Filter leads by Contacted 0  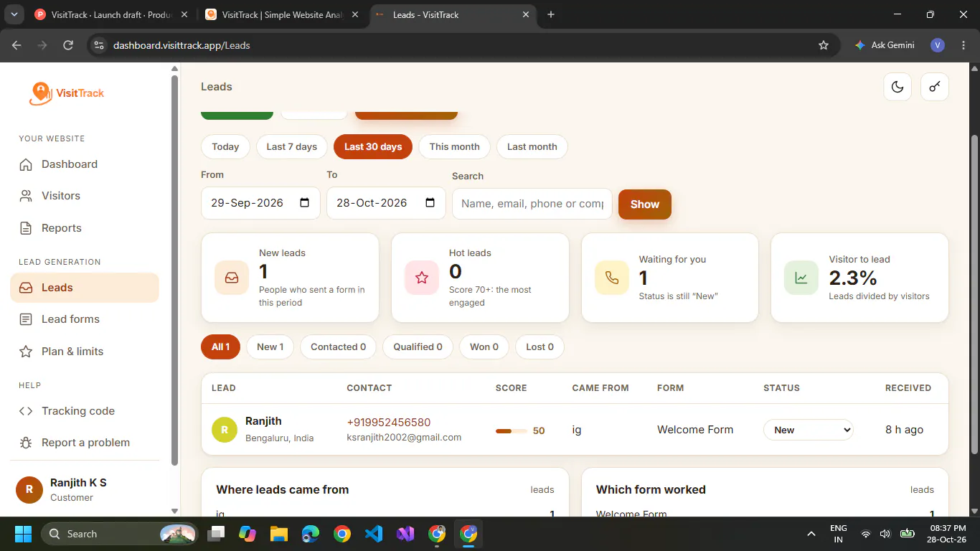point(338,347)
